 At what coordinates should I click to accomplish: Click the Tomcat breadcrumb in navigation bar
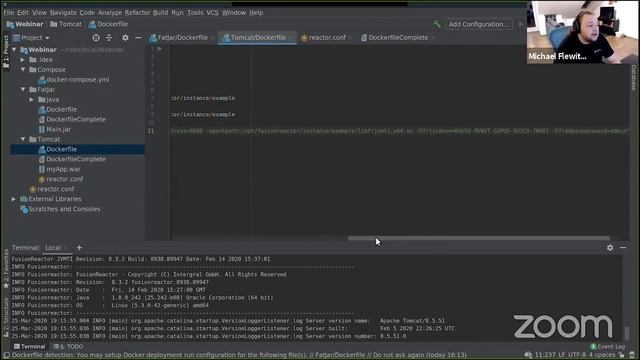tap(66, 24)
